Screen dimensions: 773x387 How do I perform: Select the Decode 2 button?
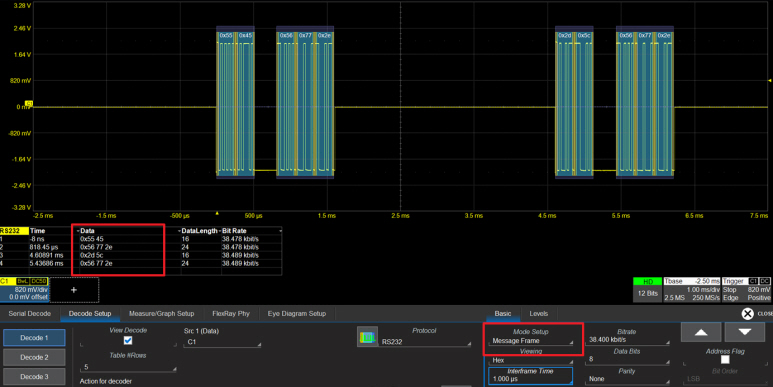click(34, 357)
